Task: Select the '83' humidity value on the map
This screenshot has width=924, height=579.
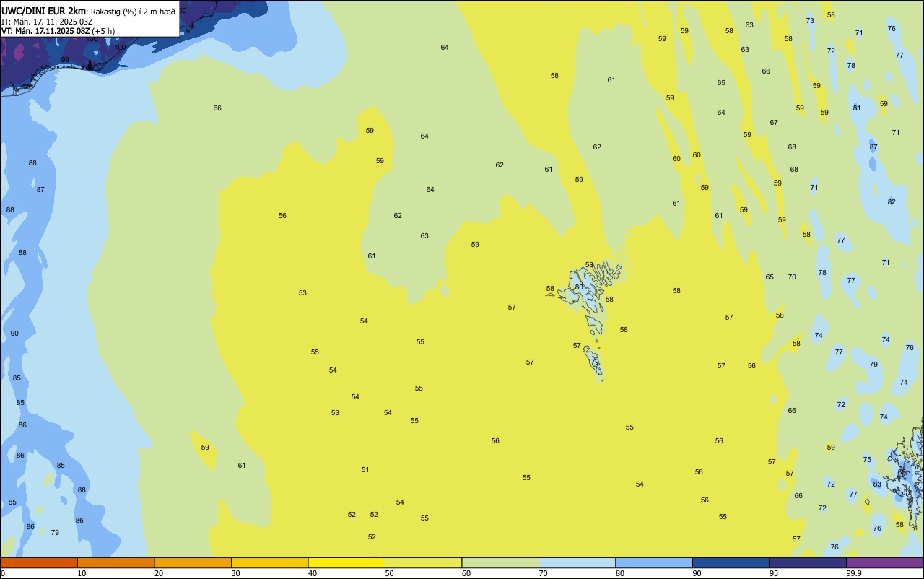Action: pyautogui.click(x=877, y=484)
